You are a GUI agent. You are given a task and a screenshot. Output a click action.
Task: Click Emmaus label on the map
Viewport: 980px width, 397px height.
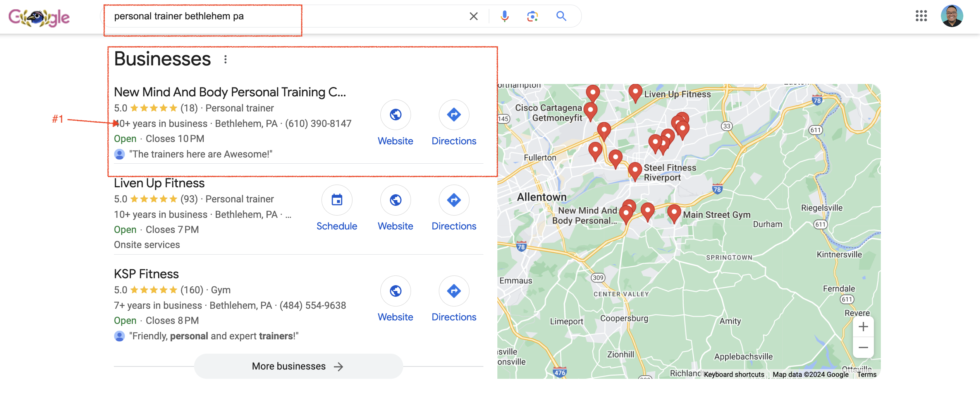[516, 281]
